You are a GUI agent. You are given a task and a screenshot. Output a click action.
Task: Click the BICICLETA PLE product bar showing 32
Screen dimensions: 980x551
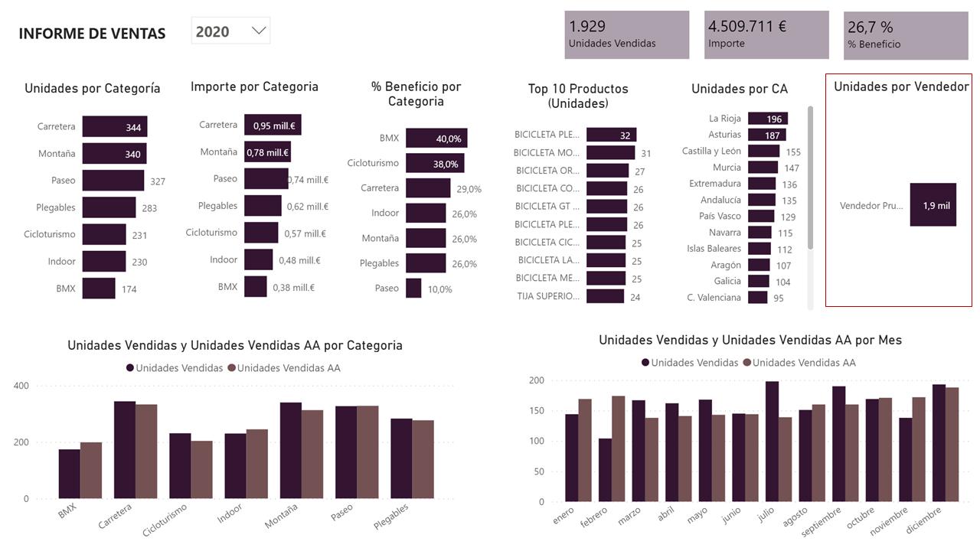coord(612,134)
